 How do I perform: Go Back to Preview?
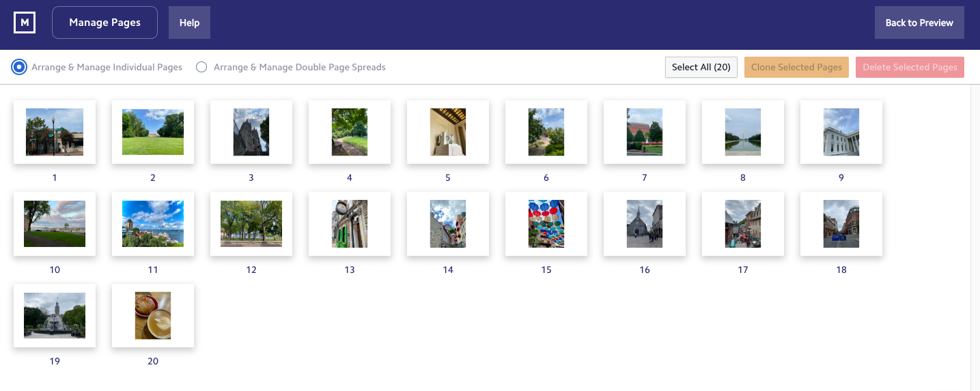(x=919, y=23)
